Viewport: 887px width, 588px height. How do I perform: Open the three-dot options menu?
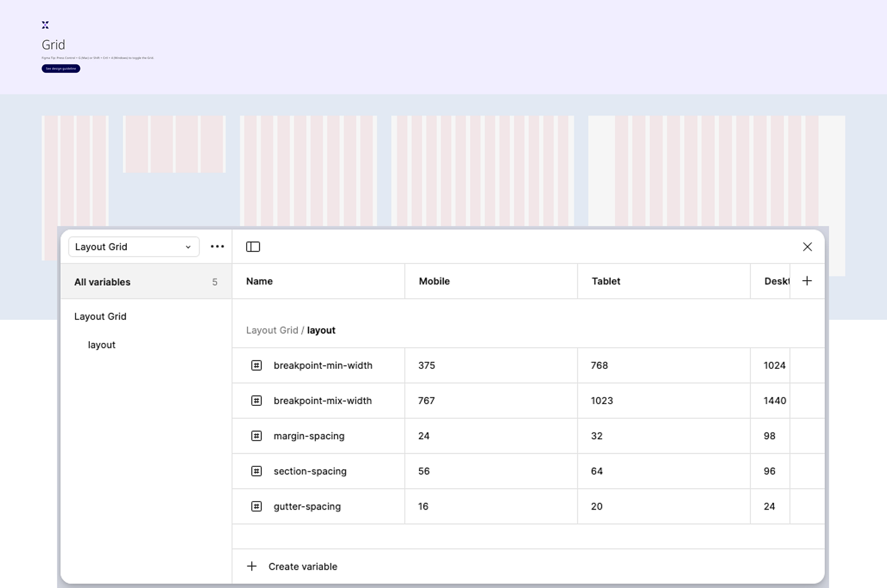pos(217,247)
